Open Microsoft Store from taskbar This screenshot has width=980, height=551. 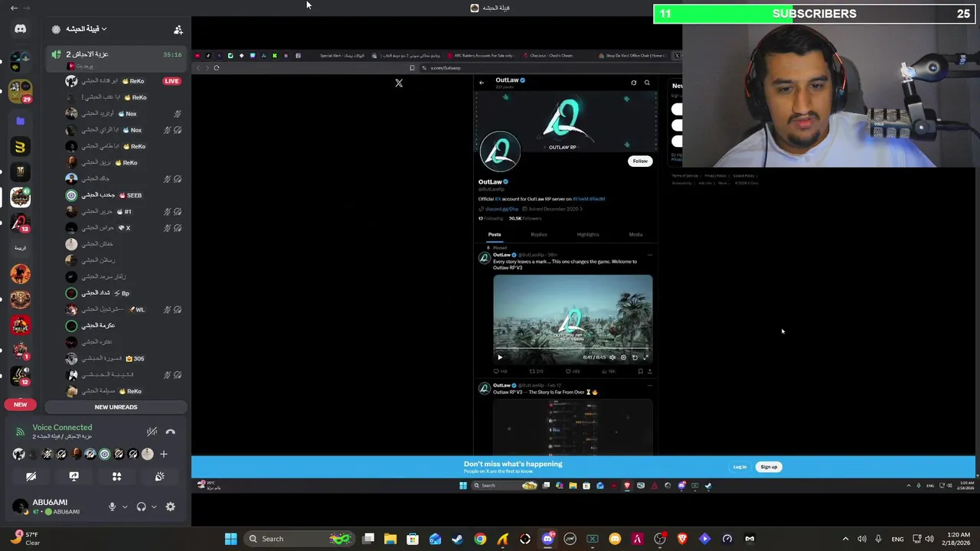click(x=413, y=539)
